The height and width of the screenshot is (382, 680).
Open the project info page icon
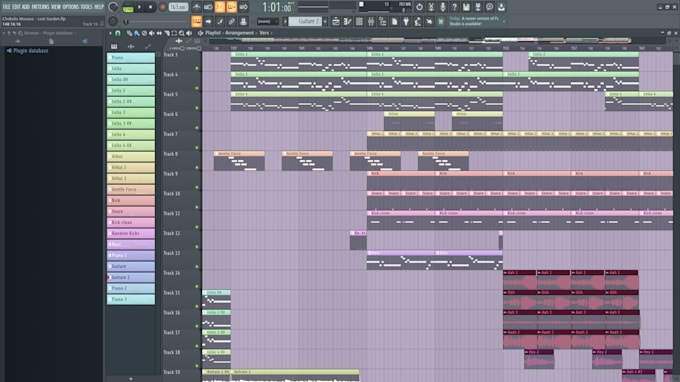[394, 21]
